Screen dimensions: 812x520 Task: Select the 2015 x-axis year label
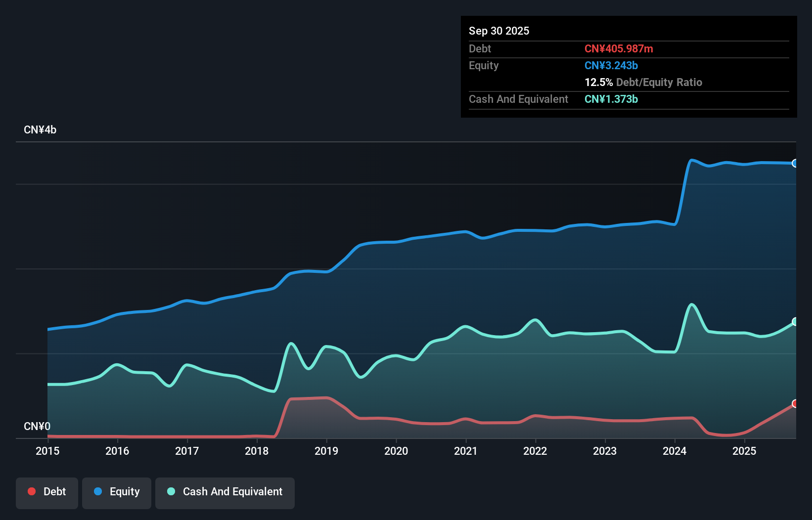pyautogui.click(x=47, y=451)
